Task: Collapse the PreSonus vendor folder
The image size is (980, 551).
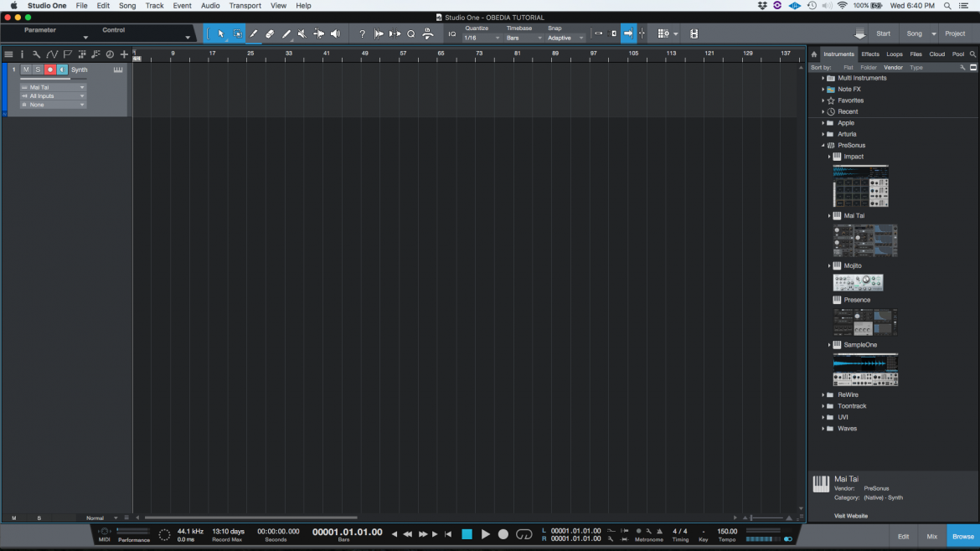Action: [x=823, y=146]
